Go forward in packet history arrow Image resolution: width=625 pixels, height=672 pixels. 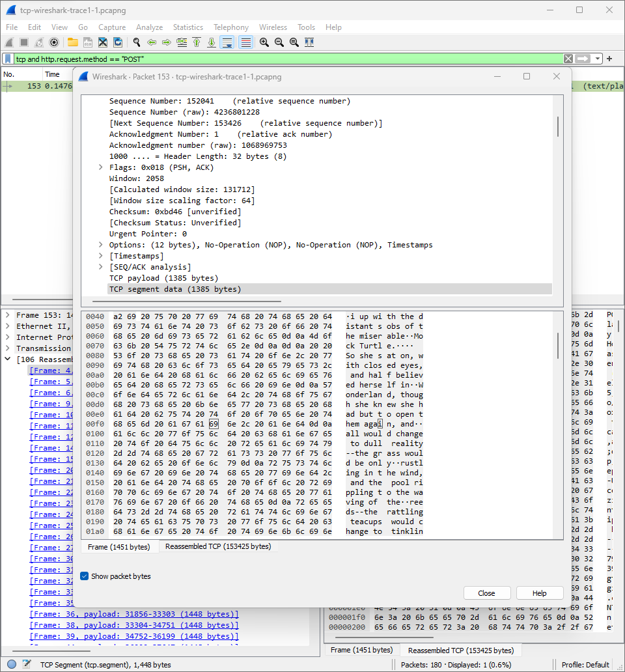[167, 42]
